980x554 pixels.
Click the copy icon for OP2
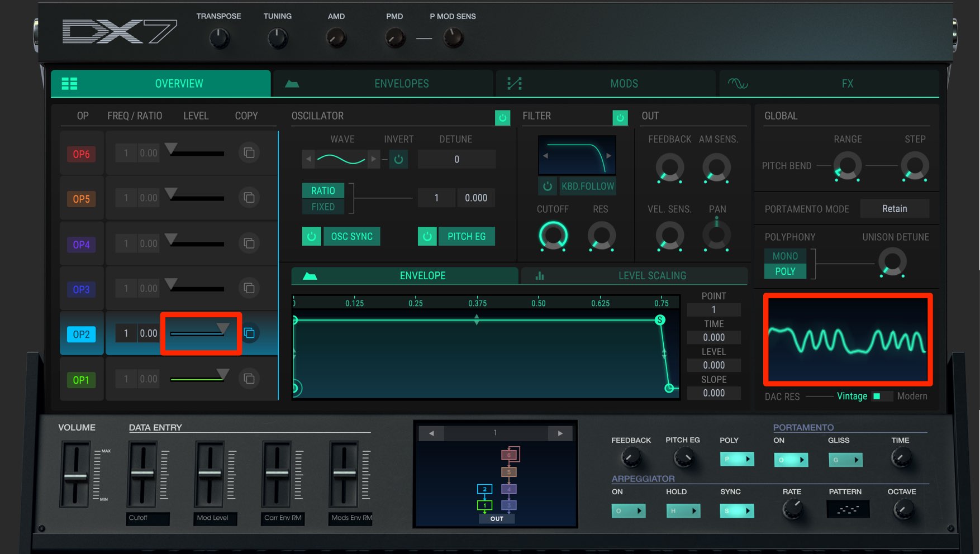tap(250, 333)
